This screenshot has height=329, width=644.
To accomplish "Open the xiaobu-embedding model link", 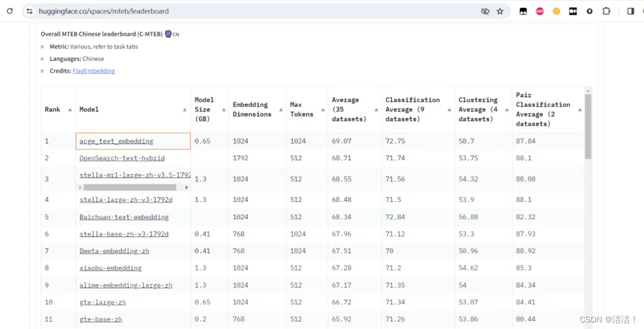I will [x=111, y=268].
